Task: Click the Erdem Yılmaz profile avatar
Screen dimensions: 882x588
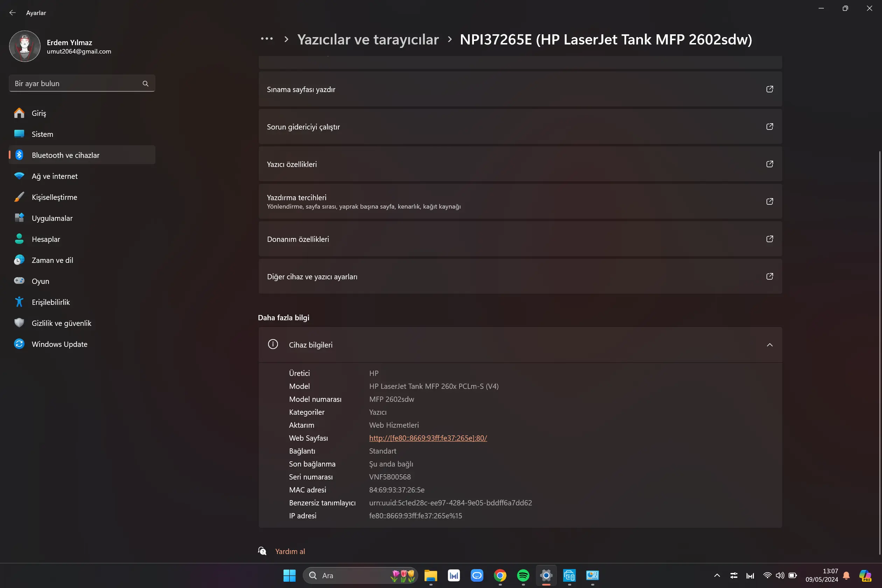Action: point(25,46)
